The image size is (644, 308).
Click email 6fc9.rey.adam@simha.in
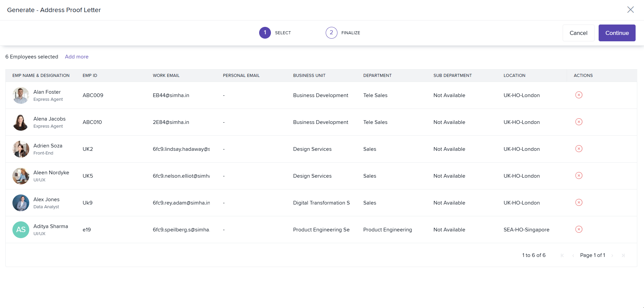click(x=182, y=203)
